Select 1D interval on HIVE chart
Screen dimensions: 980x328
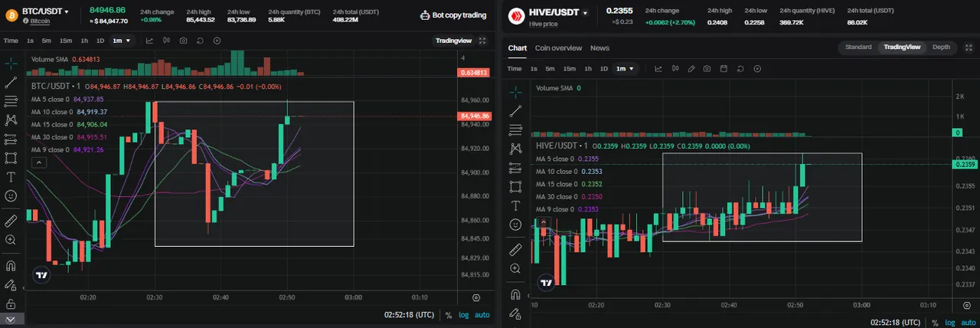pos(603,68)
